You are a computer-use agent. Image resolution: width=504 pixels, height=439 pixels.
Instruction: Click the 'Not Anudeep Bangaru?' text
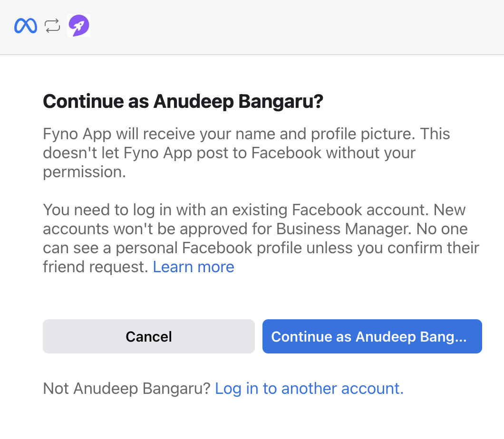pyautogui.click(x=126, y=389)
